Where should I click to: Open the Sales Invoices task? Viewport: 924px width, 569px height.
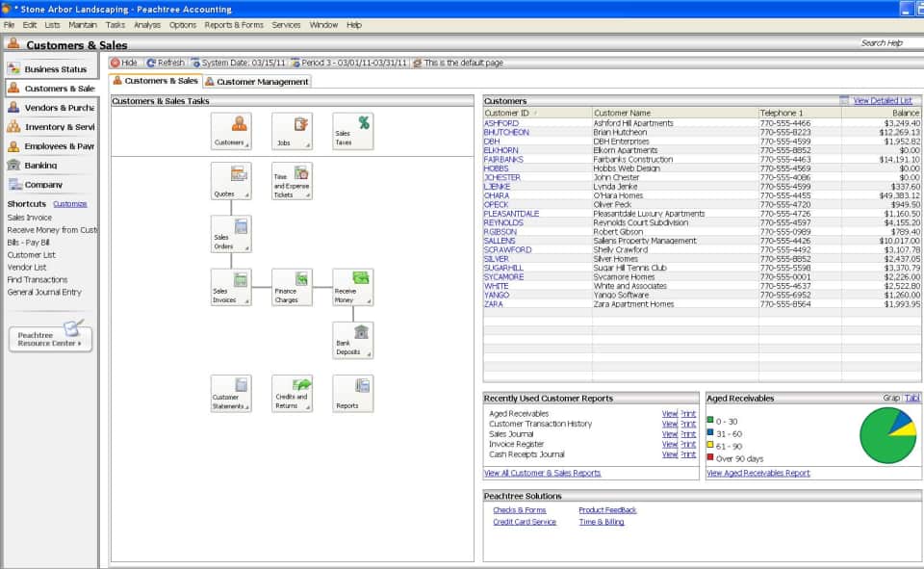[231, 284]
